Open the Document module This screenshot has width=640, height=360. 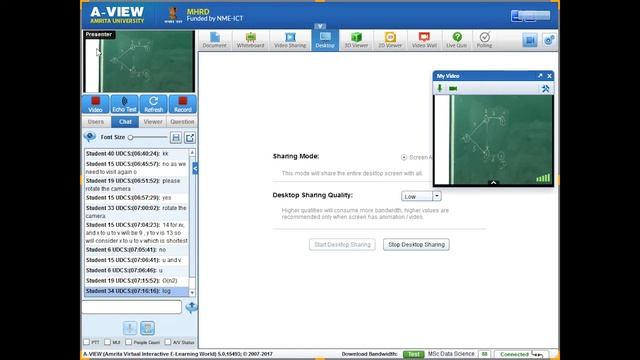(214, 40)
